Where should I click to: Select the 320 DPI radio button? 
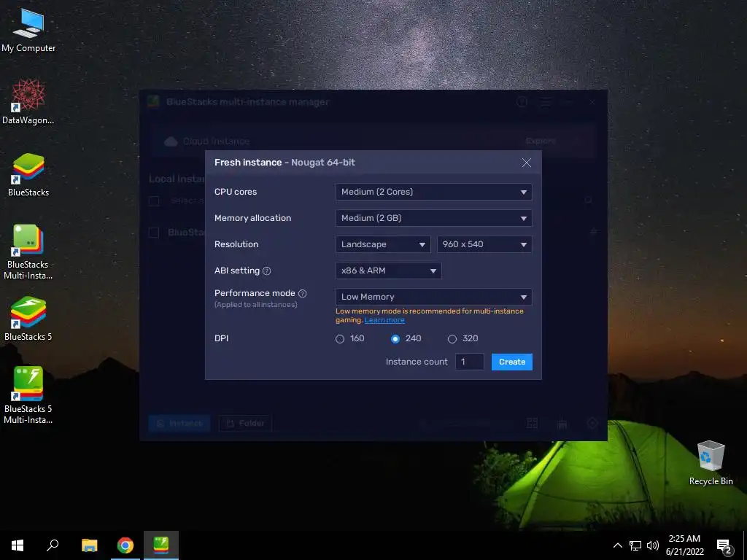pyautogui.click(x=452, y=339)
